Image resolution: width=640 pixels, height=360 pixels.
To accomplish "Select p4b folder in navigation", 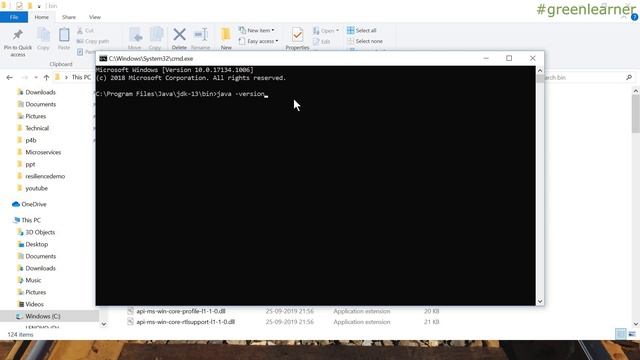I will [x=31, y=140].
